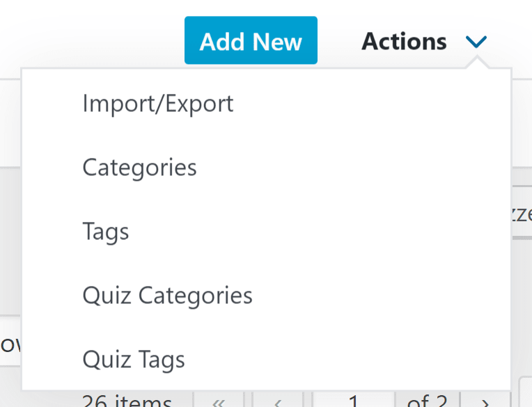This screenshot has height=407, width=532.
Task: Click the Actions label text
Action: point(404,42)
